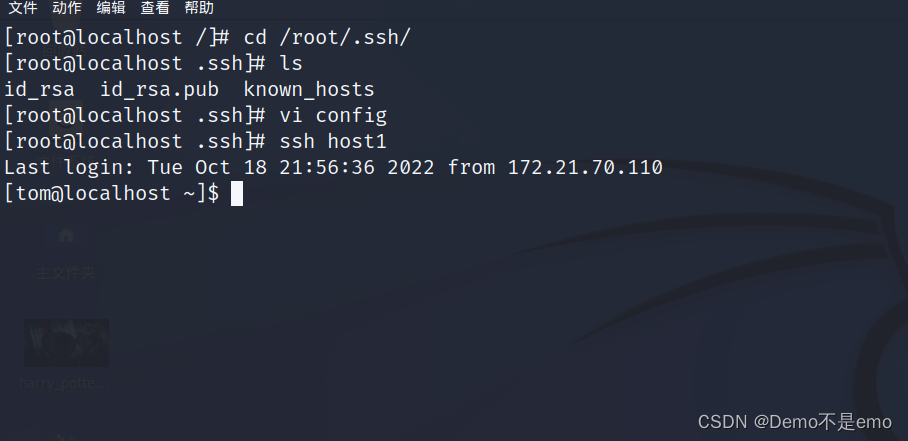Click the 'ls' command on second line

[291, 64]
